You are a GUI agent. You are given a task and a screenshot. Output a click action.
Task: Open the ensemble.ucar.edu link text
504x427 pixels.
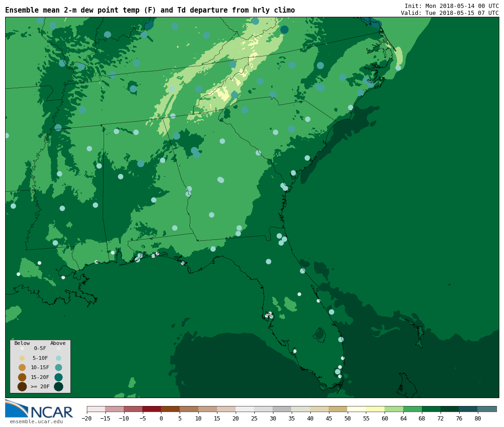click(x=36, y=421)
